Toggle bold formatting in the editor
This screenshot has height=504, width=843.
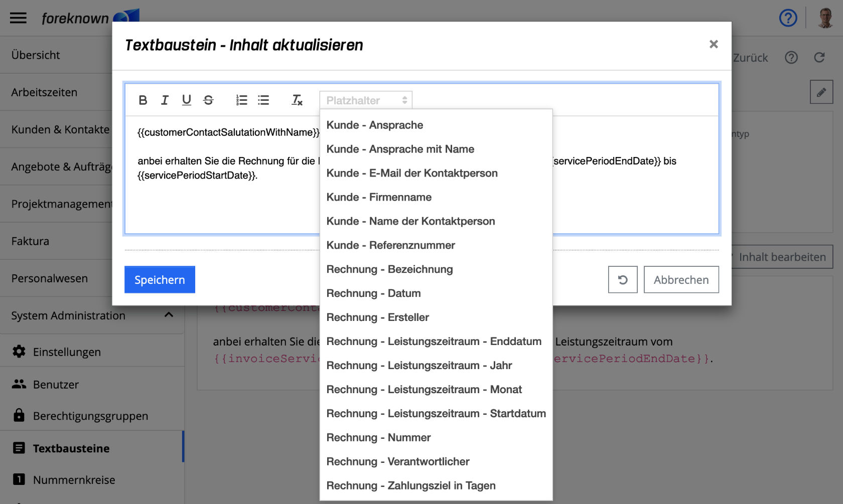(143, 100)
